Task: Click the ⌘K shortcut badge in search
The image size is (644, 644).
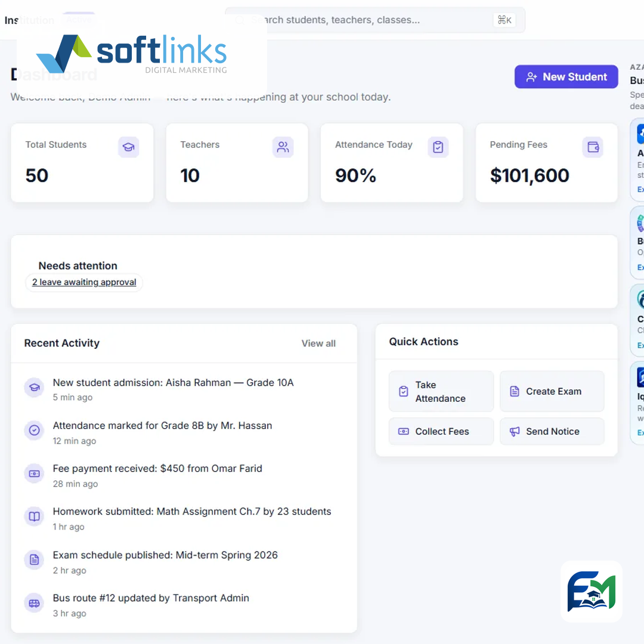Action: pos(504,20)
